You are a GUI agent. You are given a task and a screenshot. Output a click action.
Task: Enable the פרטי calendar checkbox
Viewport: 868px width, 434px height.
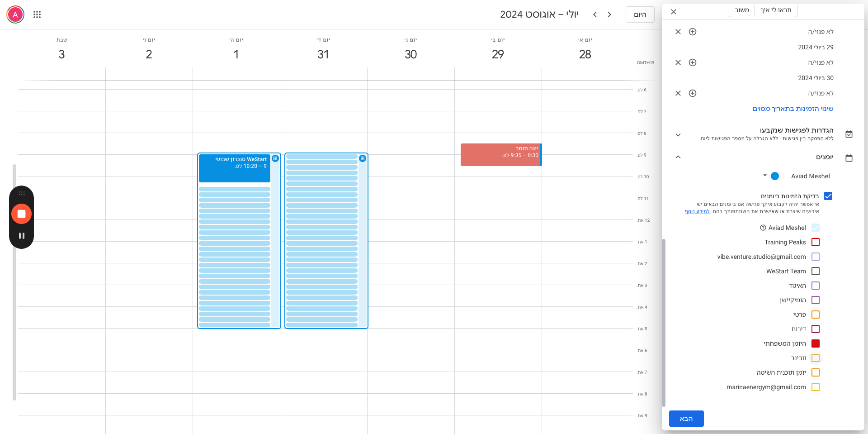[x=816, y=315]
